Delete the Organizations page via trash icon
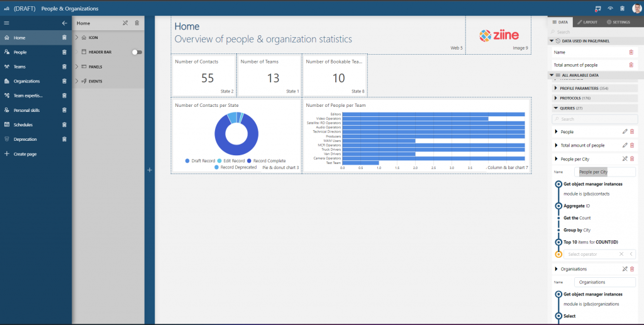The image size is (644, 325). pyautogui.click(x=64, y=81)
